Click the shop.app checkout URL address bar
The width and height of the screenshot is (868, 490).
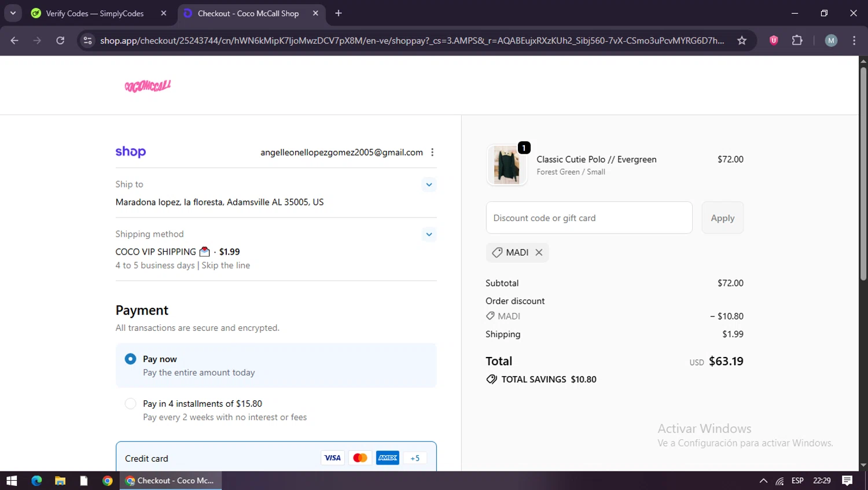(x=412, y=40)
